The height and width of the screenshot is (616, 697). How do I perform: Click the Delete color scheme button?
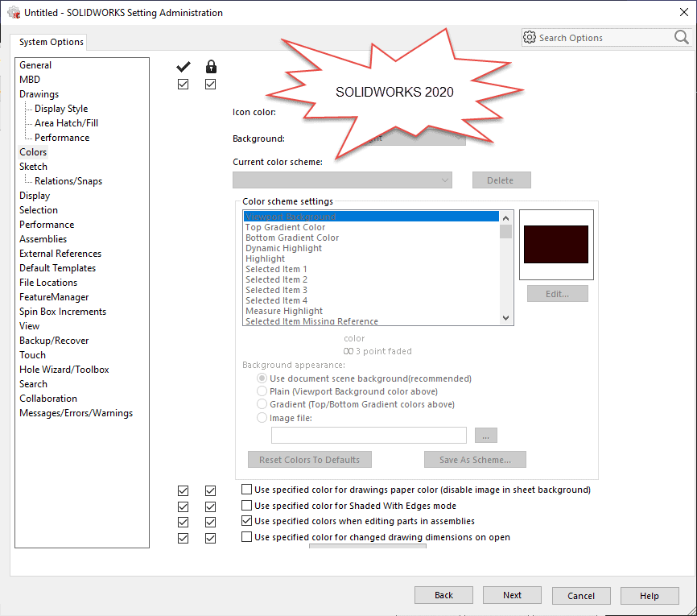501,180
